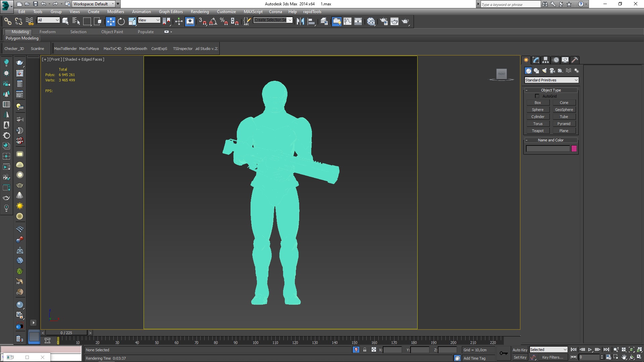Click the Teapot primitive button
This screenshot has height=362, width=644.
pyautogui.click(x=537, y=131)
